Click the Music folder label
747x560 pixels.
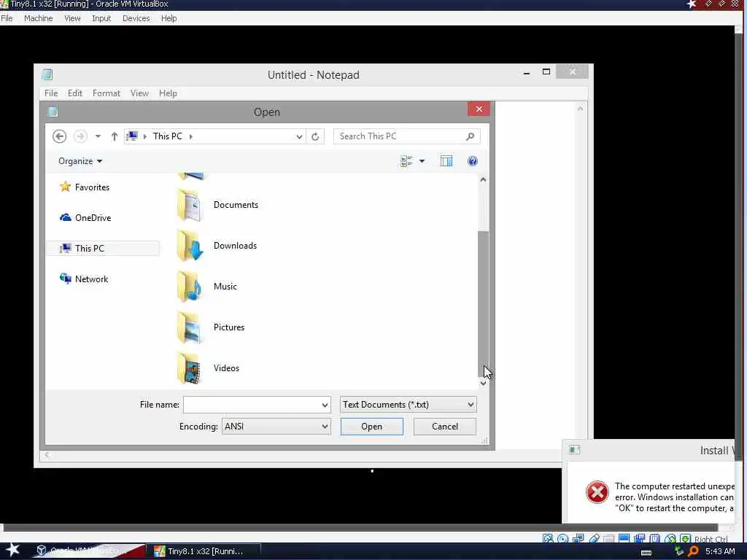pos(225,287)
